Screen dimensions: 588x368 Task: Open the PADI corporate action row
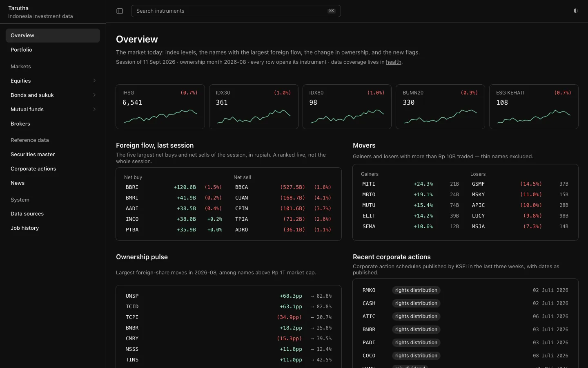465,343
